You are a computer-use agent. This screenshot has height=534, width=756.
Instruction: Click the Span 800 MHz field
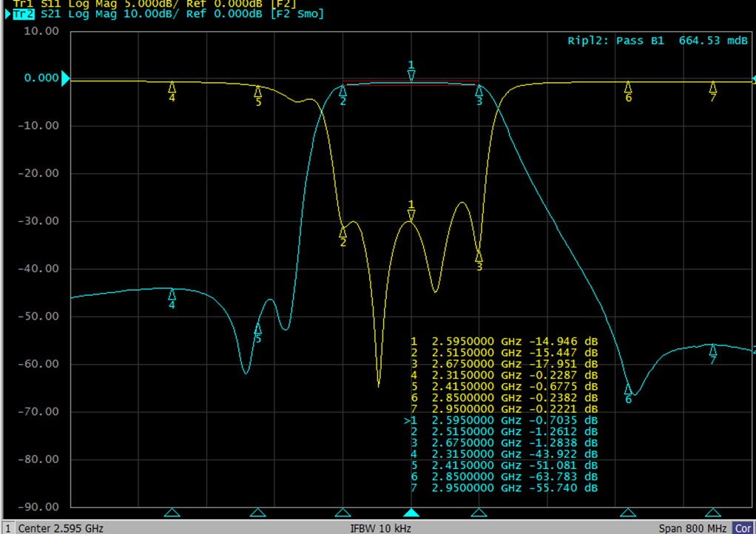pos(693,528)
